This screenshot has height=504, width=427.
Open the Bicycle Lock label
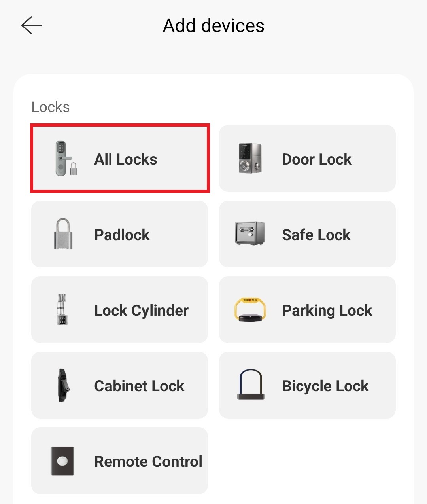click(x=325, y=387)
